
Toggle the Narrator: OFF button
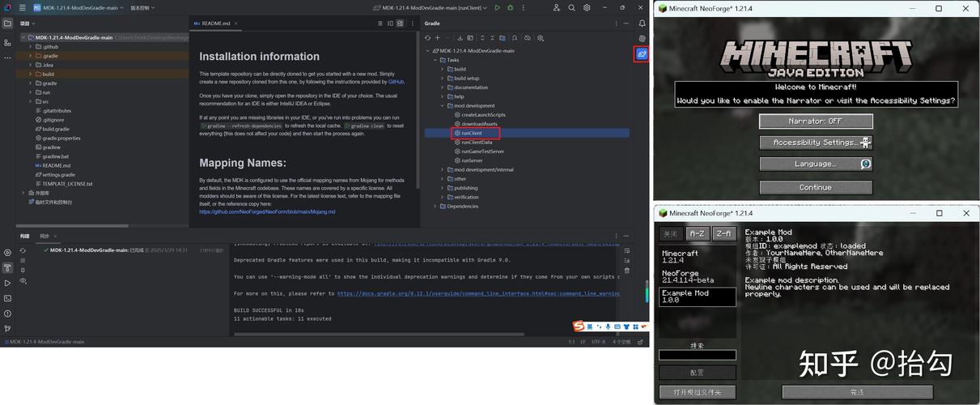816,122
